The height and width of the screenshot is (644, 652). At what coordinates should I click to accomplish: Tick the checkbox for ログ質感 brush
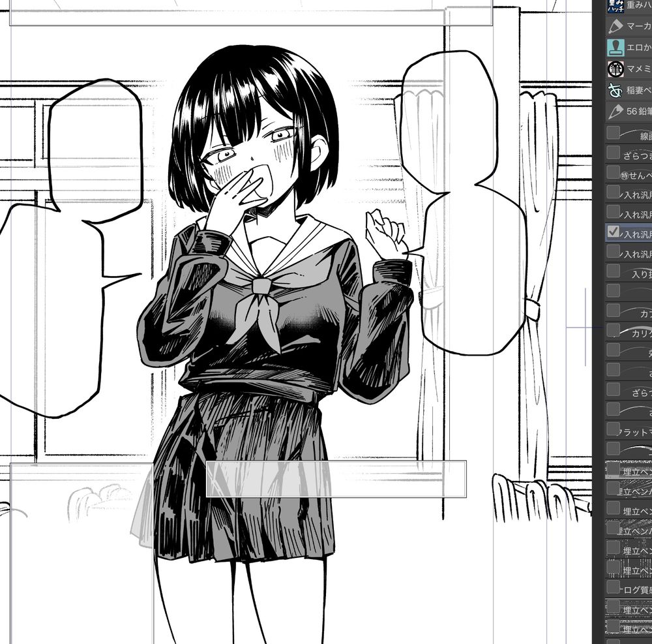[613, 587]
